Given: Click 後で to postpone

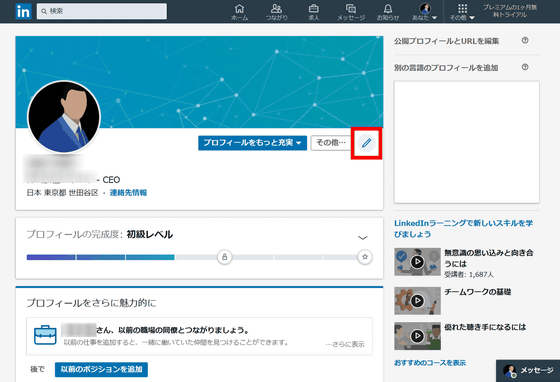Looking at the screenshot, I should pyautogui.click(x=38, y=369).
